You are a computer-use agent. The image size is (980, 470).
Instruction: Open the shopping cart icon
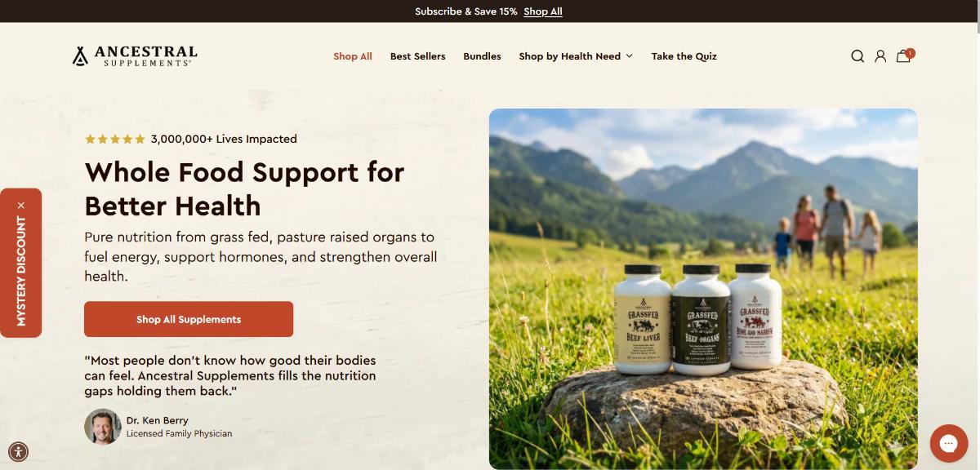903,56
